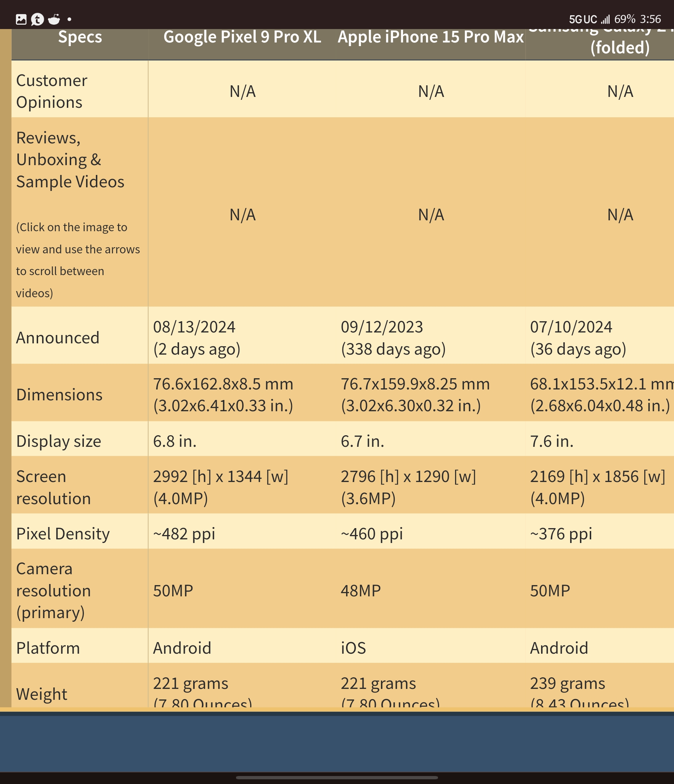674x784 pixels.
Task: Tap the Android navigation gesture handle
Action: tap(337, 778)
